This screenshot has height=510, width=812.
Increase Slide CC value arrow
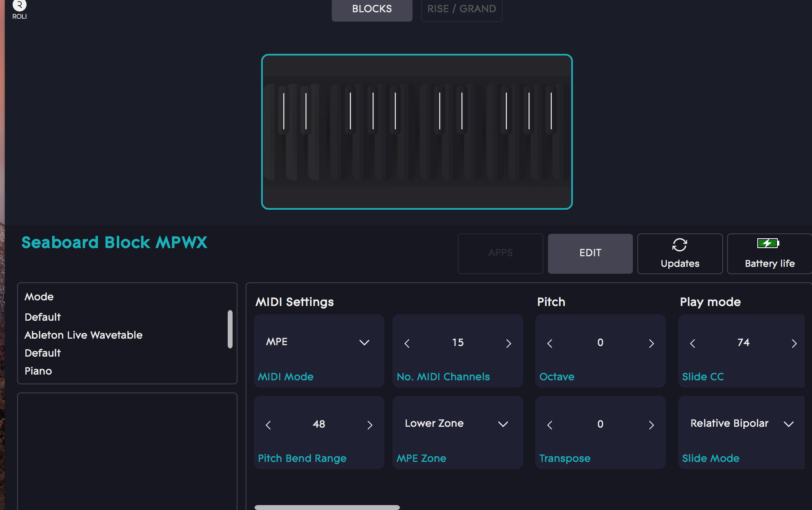[x=794, y=344]
